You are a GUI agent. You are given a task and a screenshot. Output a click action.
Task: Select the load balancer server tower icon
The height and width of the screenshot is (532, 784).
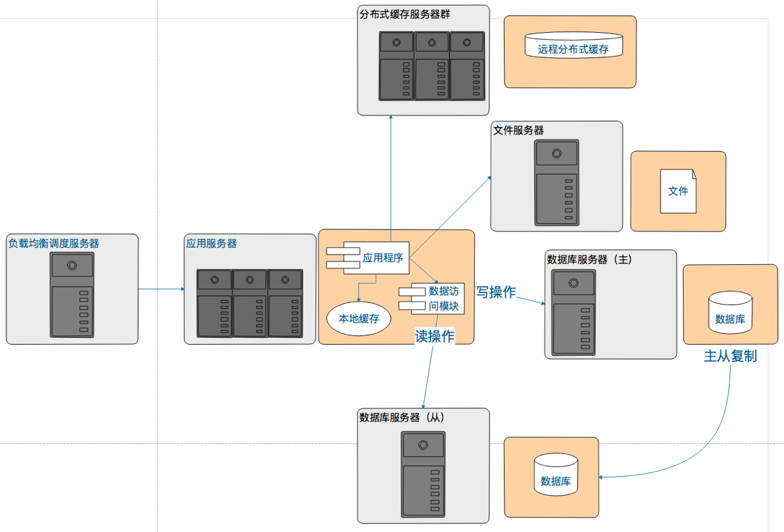[x=72, y=294]
